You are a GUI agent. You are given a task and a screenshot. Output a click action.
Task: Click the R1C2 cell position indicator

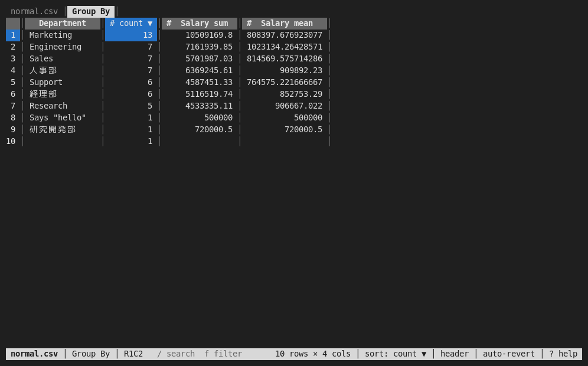tap(133, 354)
